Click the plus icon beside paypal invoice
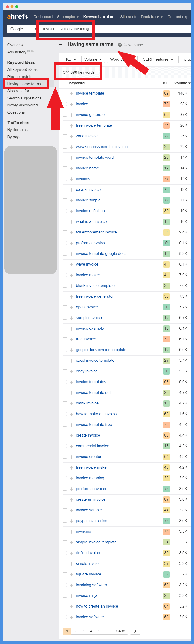Viewport: 194px width, 644px height. (72, 190)
